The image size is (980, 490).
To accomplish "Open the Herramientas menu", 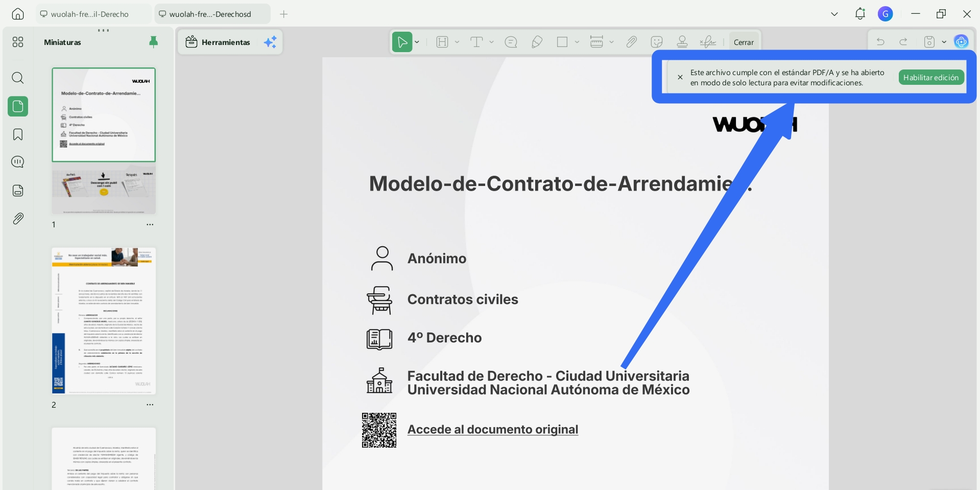I will pos(218,42).
